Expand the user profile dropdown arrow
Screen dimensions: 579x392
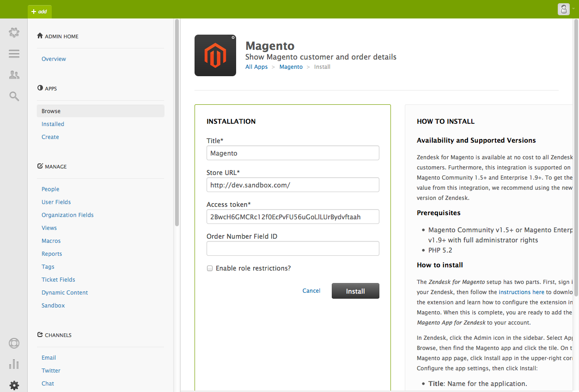coord(573,9)
